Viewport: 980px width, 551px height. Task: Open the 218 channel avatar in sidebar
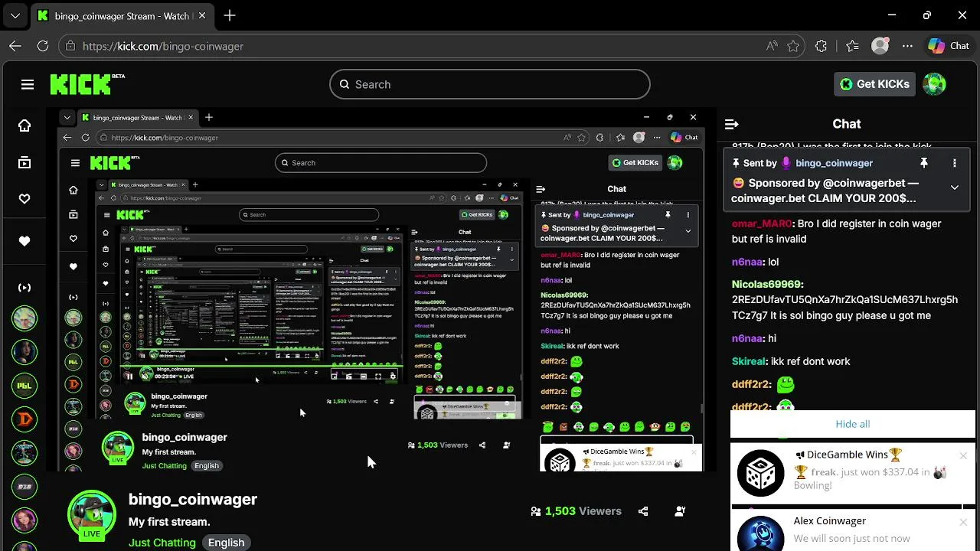pyautogui.click(x=24, y=487)
